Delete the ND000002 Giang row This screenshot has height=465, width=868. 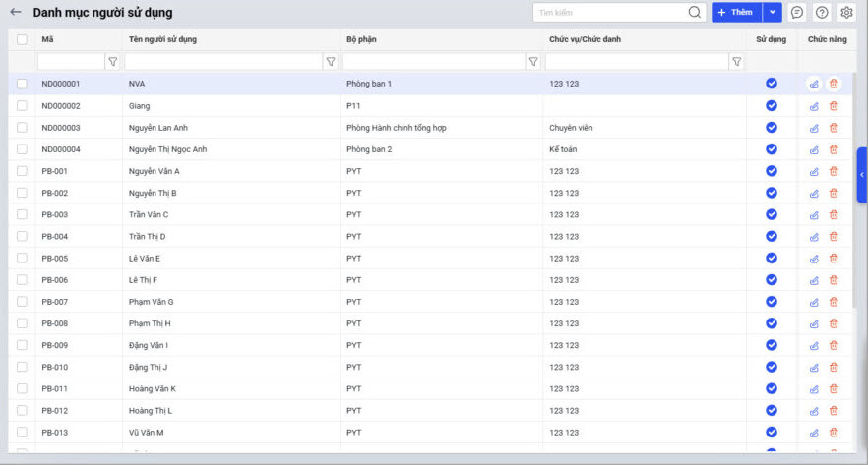point(834,106)
